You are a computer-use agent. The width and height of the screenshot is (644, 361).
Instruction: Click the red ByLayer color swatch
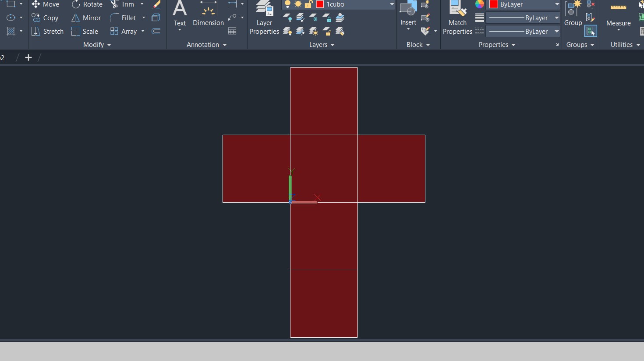(494, 4)
